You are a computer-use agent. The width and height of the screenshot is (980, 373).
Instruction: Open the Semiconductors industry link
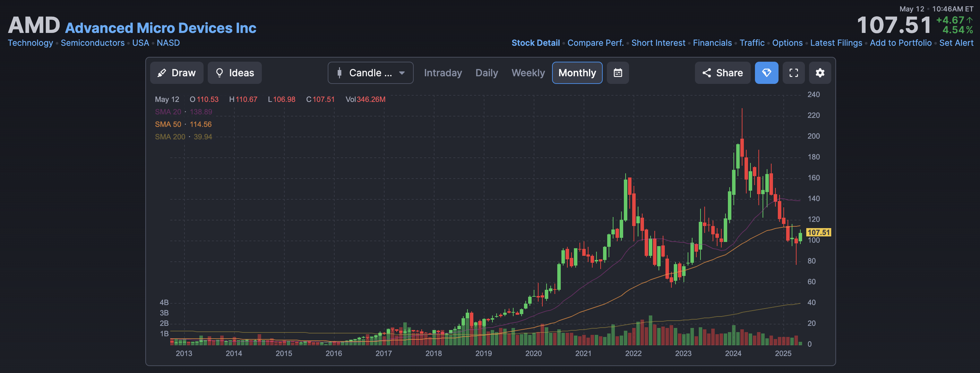point(93,43)
